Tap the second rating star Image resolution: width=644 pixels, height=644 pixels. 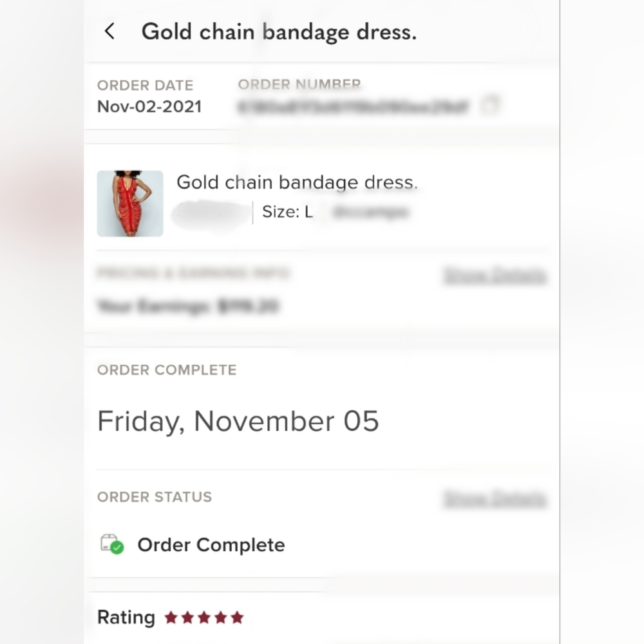tap(186, 616)
